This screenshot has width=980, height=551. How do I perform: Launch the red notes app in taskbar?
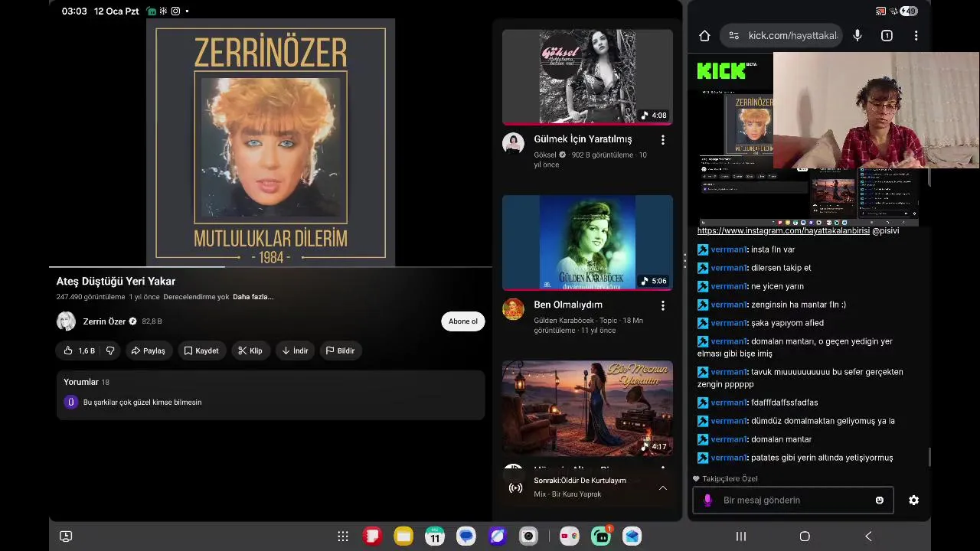pyautogui.click(x=372, y=536)
